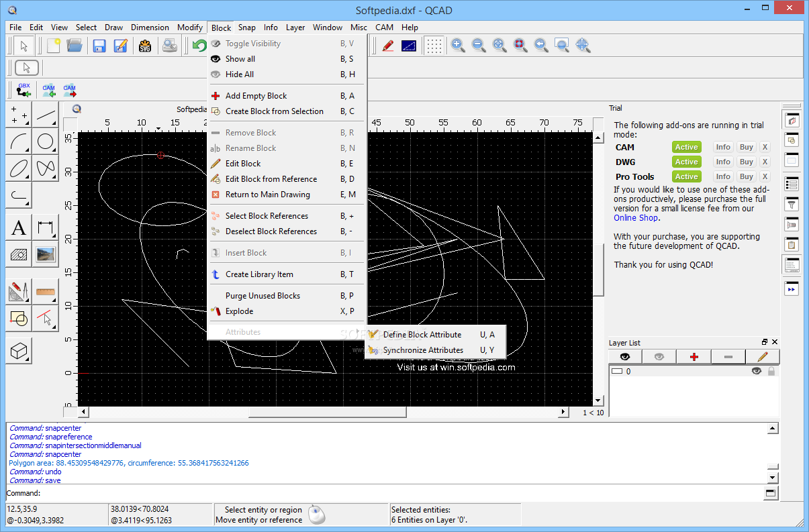This screenshot has height=532, width=809.
Task: Select the red pencil draft mode icon
Action: point(388,46)
